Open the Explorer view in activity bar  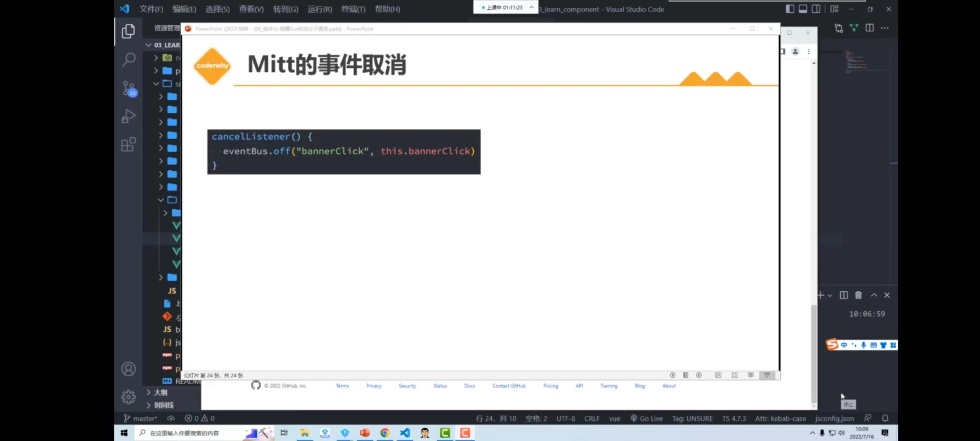coord(128,31)
